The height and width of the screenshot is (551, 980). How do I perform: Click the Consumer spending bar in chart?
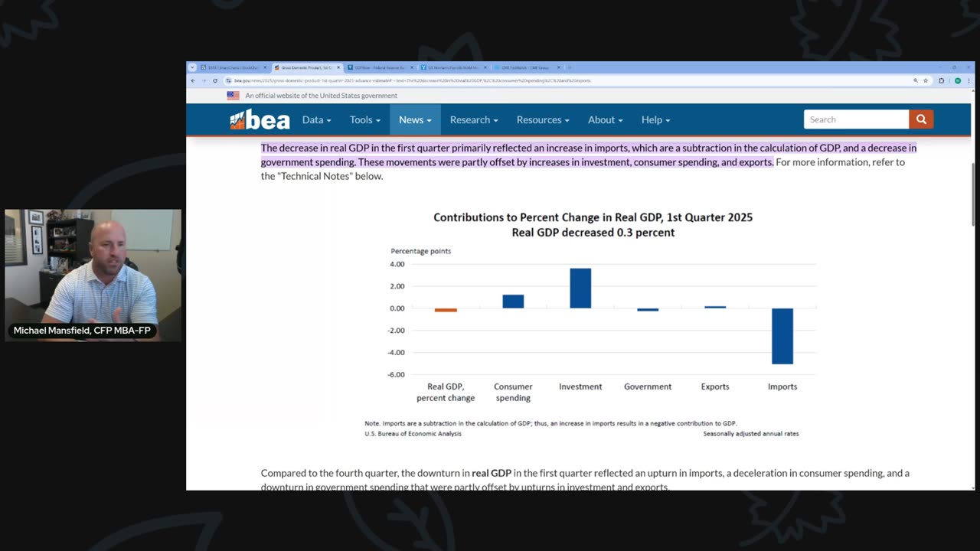(513, 302)
